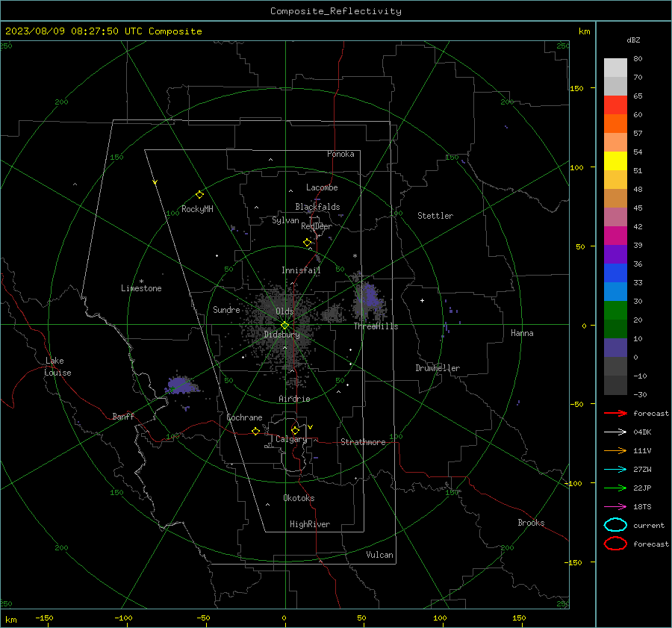Click the yellow diamond marker near Cochrane
Image resolution: width=672 pixels, height=628 pixels.
pyautogui.click(x=255, y=431)
